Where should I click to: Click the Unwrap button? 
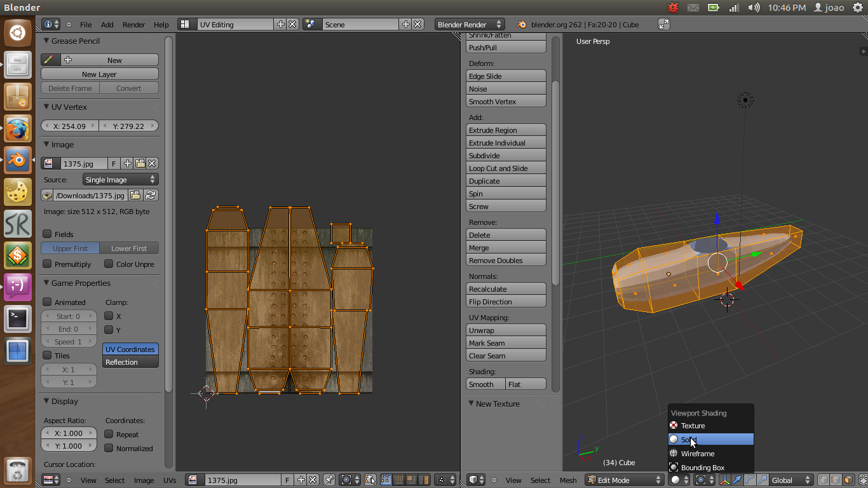pos(506,330)
